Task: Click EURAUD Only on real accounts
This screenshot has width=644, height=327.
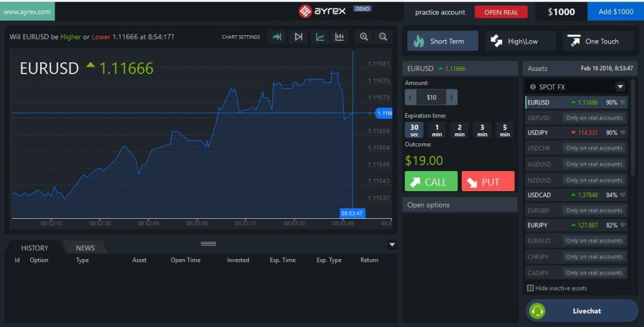Action: pos(594,241)
